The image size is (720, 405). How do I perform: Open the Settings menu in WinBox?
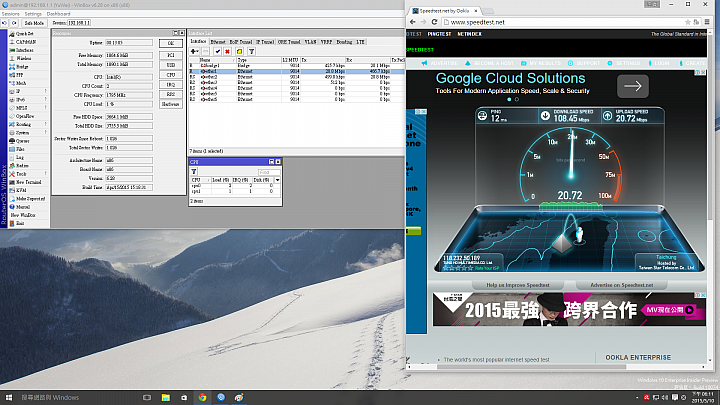(x=33, y=14)
